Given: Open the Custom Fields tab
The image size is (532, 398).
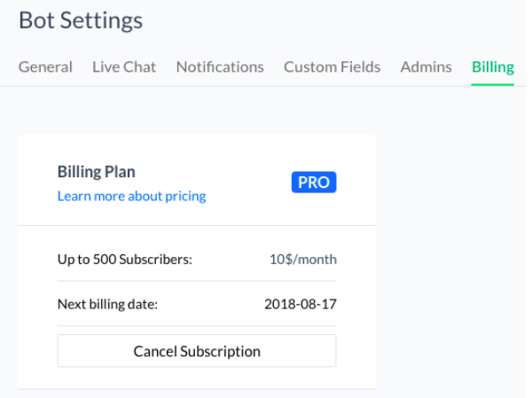Looking at the screenshot, I should click(x=332, y=66).
